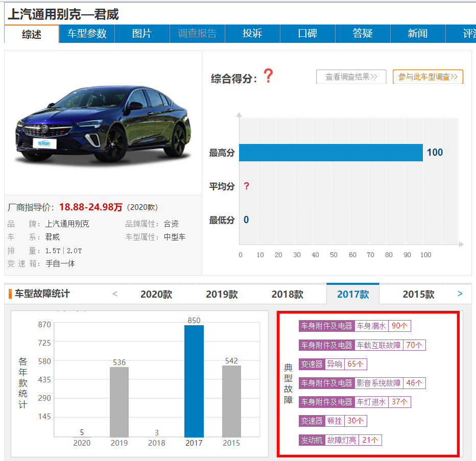Click 参与此车型调查 button
The height and width of the screenshot is (461, 476).
(x=427, y=77)
